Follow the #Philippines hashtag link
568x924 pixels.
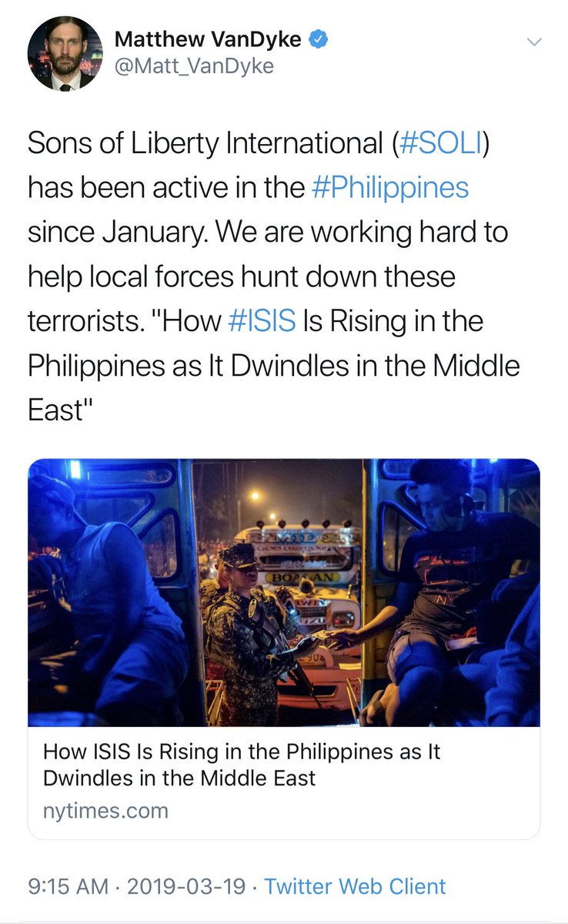[x=390, y=188]
